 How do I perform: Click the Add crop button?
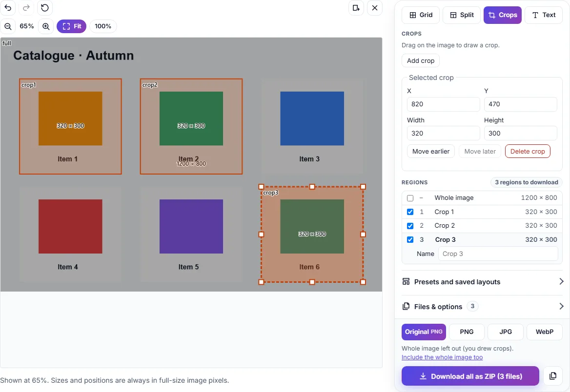pos(421,60)
